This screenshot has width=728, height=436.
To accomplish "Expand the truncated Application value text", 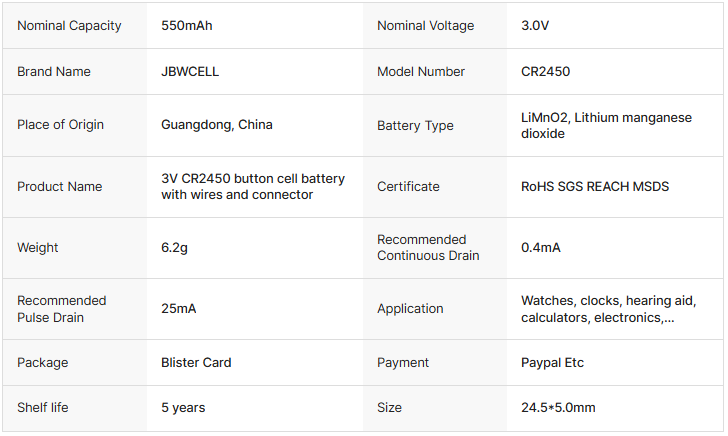I will click(x=608, y=309).
